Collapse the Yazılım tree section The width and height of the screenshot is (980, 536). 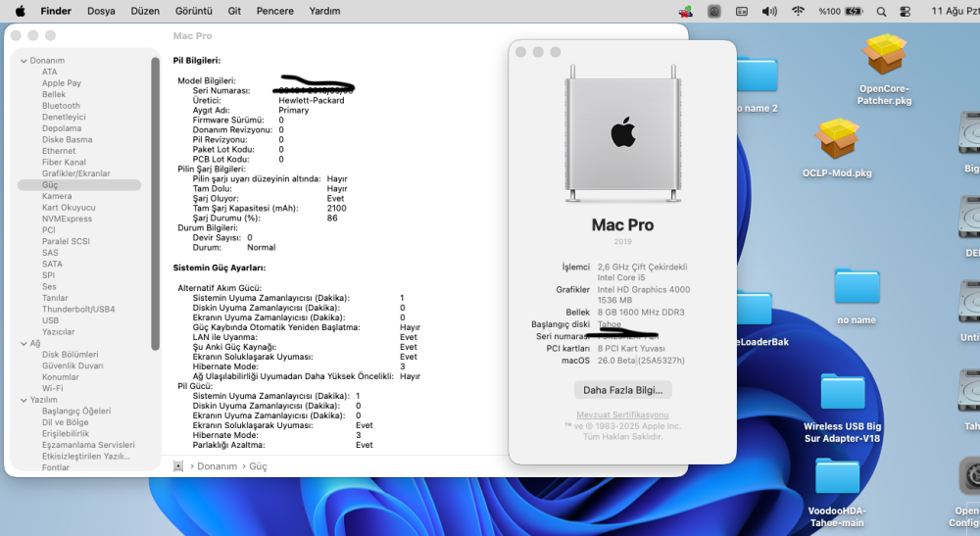(x=24, y=400)
